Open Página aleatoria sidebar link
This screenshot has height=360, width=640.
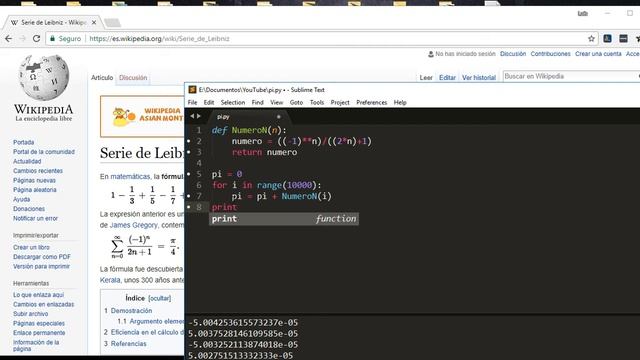35,190
